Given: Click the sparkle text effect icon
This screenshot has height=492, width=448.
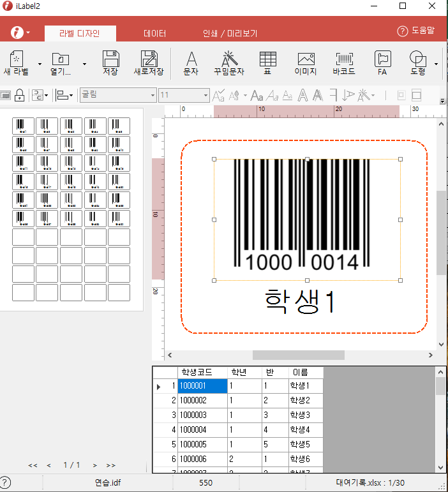Looking at the screenshot, I should [363, 95].
